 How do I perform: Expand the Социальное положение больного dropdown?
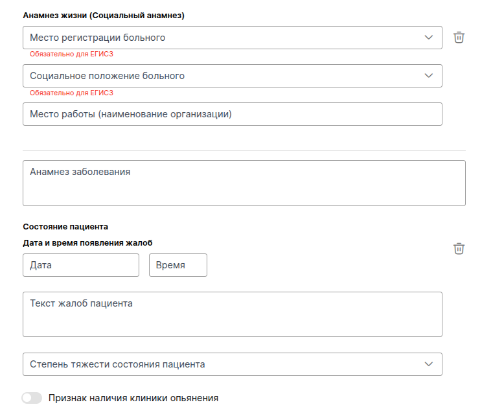(220, 76)
